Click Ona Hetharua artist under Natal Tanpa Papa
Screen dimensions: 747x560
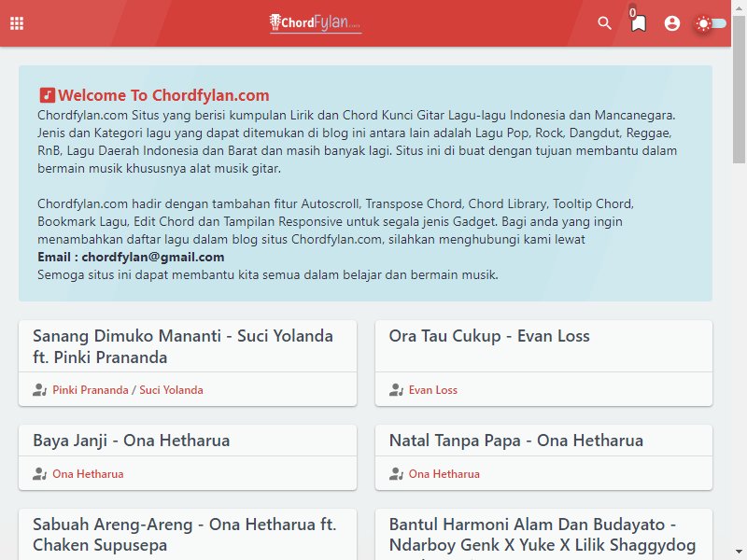click(x=444, y=474)
